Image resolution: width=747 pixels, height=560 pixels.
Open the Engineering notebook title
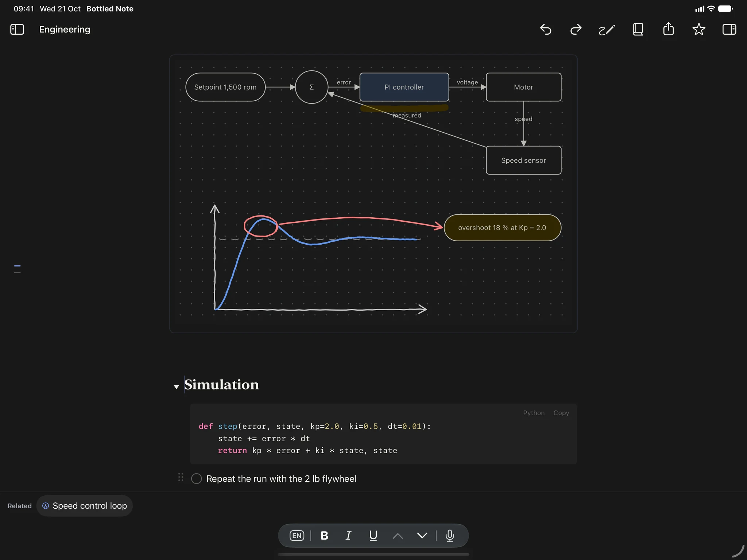tap(65, 30)
